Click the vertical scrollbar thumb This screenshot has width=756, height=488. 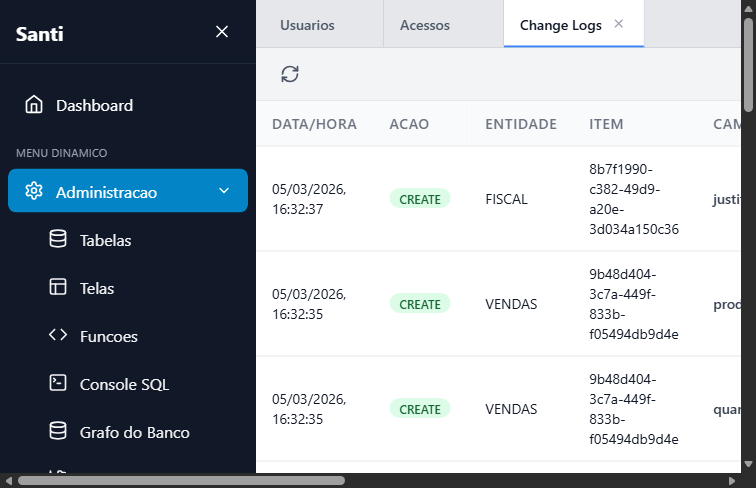pyautogui.click(x=748, y=65)
